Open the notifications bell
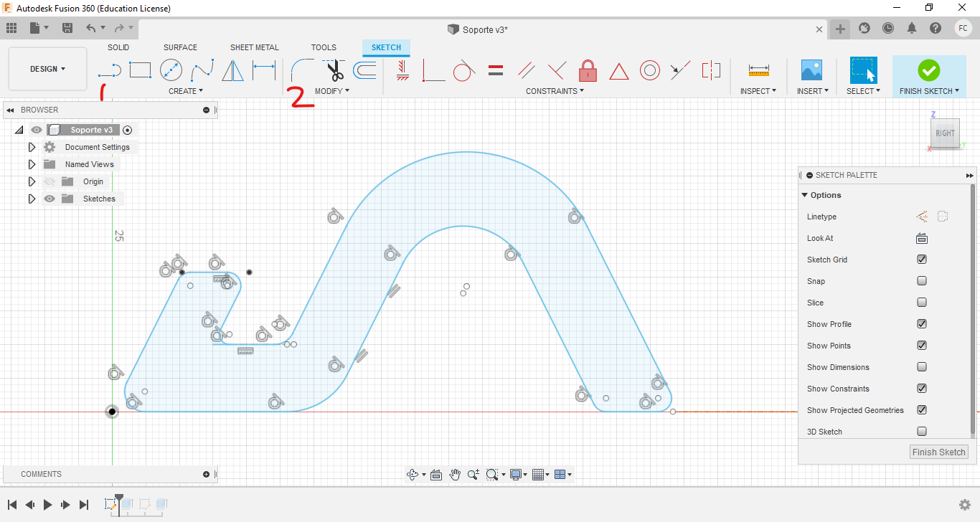Viewport: 980px width, 522px height. coord(912,28)
